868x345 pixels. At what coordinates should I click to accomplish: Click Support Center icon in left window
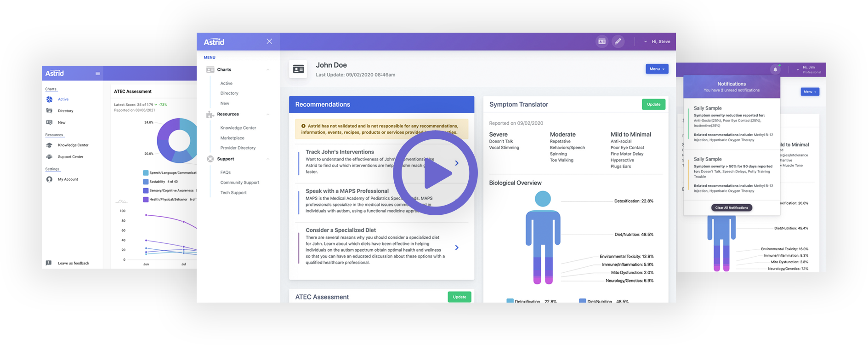click(x=49, y=157)
